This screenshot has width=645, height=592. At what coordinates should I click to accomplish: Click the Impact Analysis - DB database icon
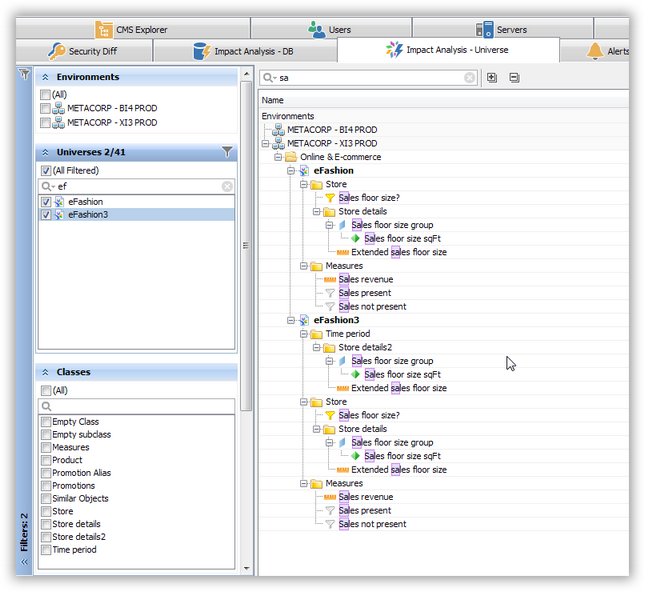[x=202, y=51]
